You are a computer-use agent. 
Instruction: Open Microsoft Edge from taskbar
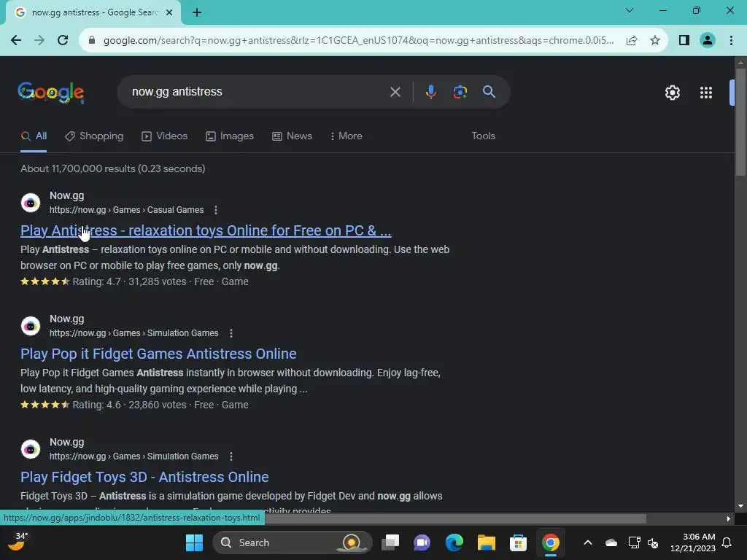(x=454, y=542)
